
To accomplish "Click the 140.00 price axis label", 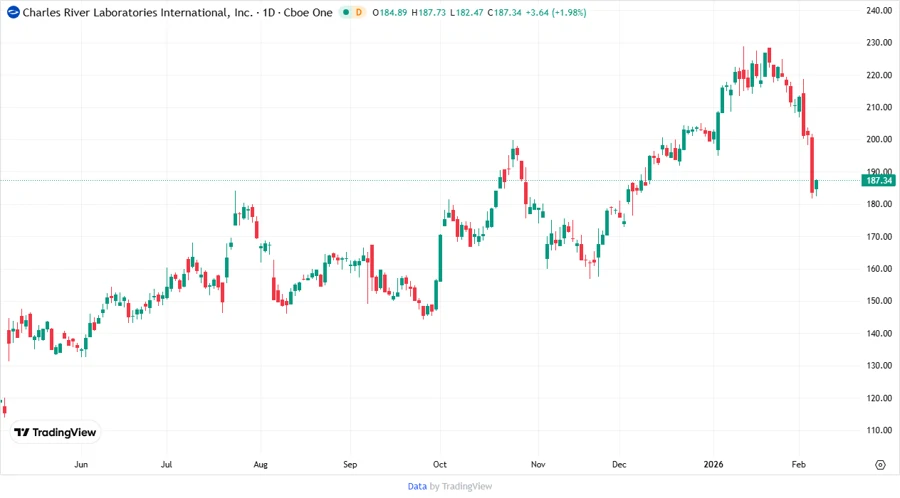I will point(879,333).
